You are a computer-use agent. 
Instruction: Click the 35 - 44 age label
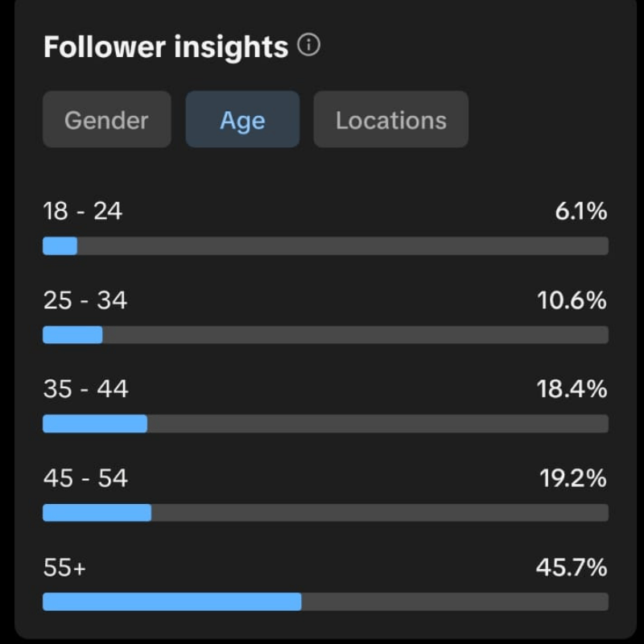click(85, 389)
